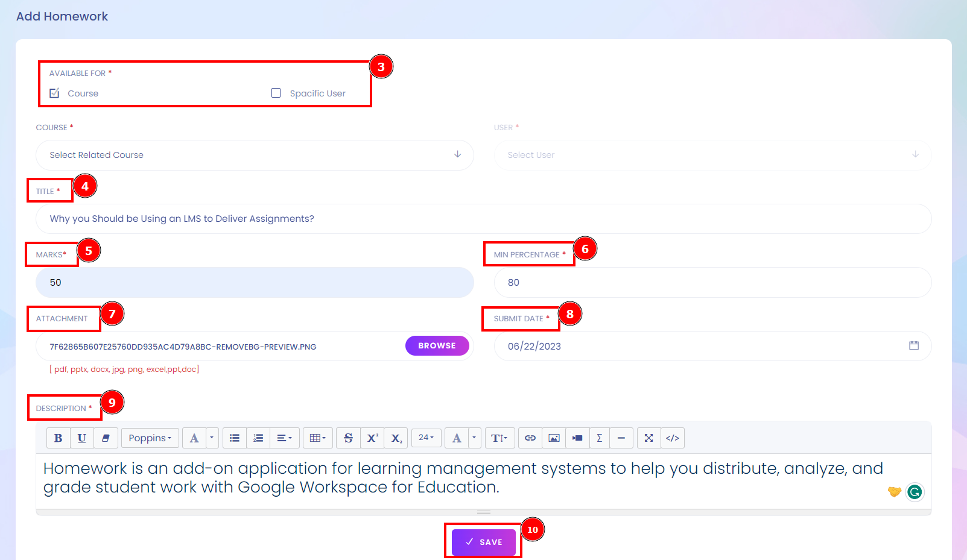The height and width of the screenshot is (560, 967).
Task: Insert a video via video icon
Action: [577, 438]
